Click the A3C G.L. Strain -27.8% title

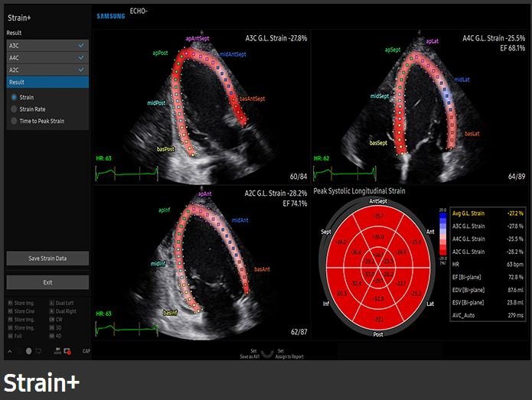[x=276, y=38]
